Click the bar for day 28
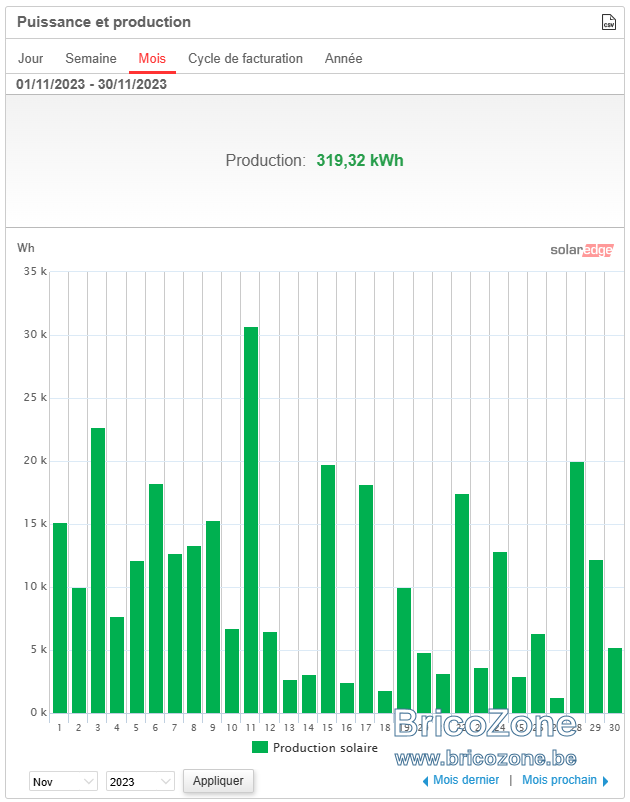This screenshot has height=802, width=630. [577, 587]
